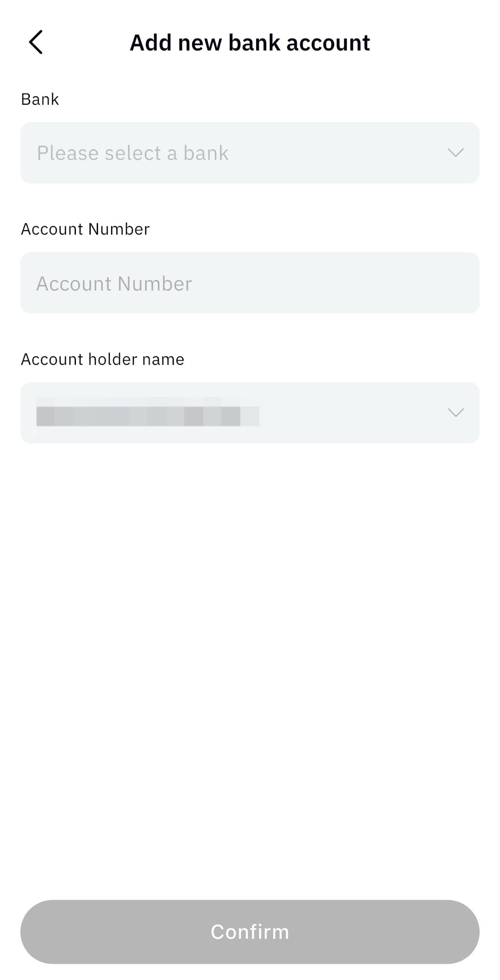
Task: Focus the Account Number input field
Action: click(250, 283)
